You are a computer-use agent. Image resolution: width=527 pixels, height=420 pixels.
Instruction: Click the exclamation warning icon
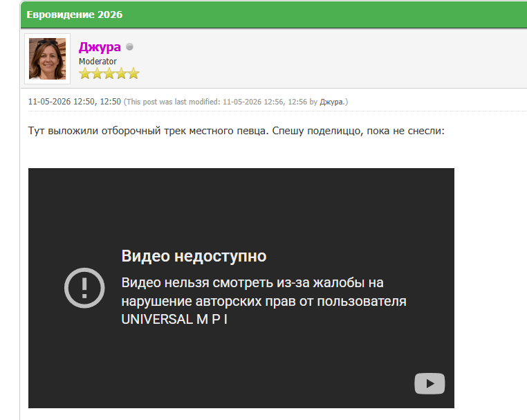point(84,288)
